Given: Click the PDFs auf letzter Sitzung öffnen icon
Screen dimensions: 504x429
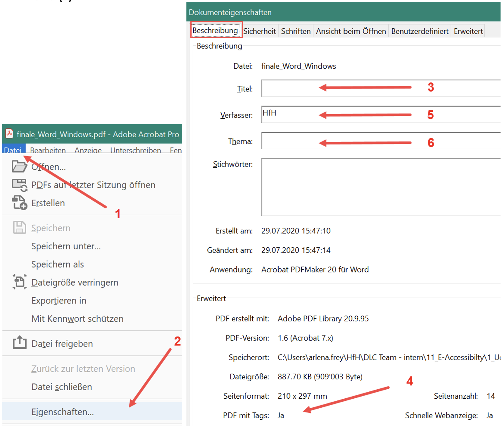Looking at the screenshot, I should [19, 185].
